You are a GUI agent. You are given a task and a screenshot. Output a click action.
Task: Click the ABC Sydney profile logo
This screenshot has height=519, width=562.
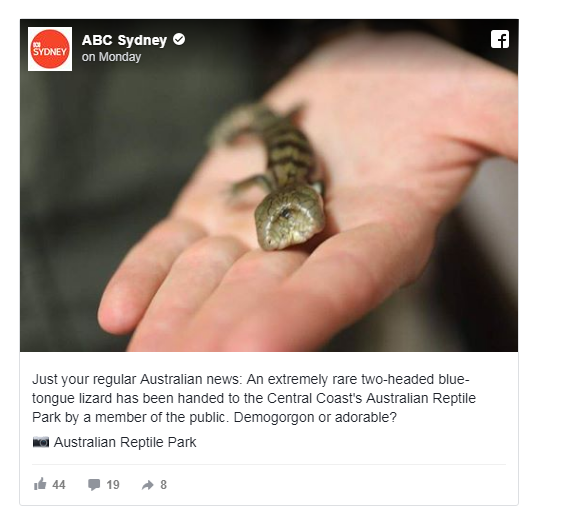tap(50, 49)
